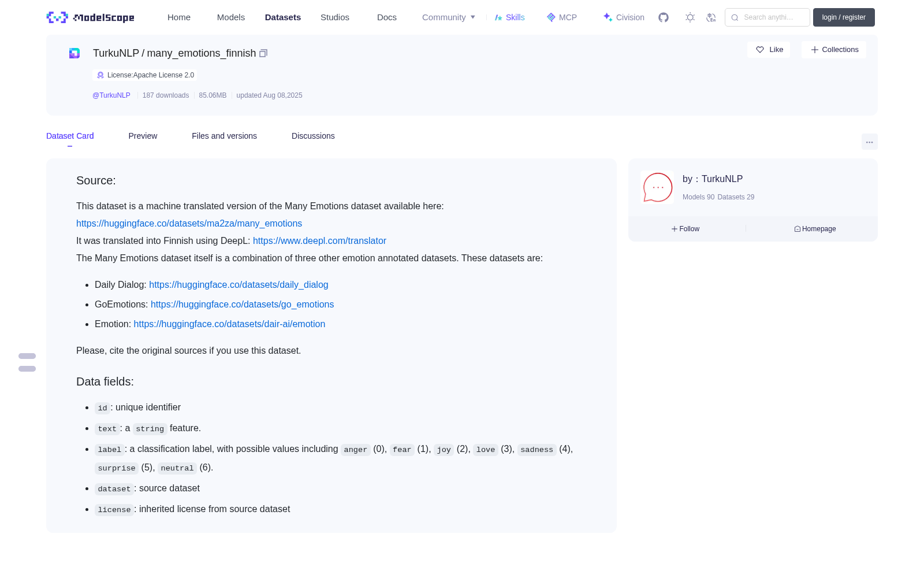
Task: Open the GitHub icon link
Action: pos(664,17)
